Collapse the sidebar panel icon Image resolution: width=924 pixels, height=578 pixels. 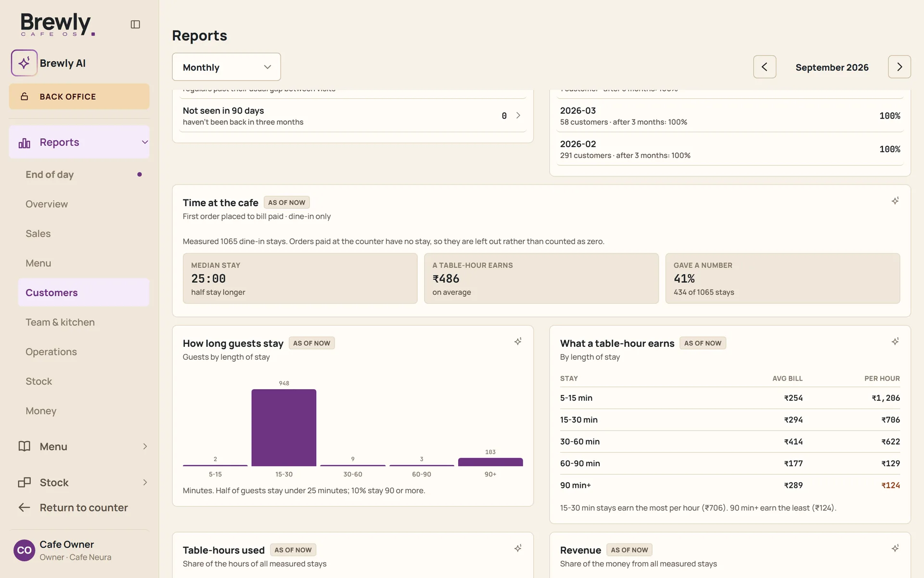[x=135, y=24]
